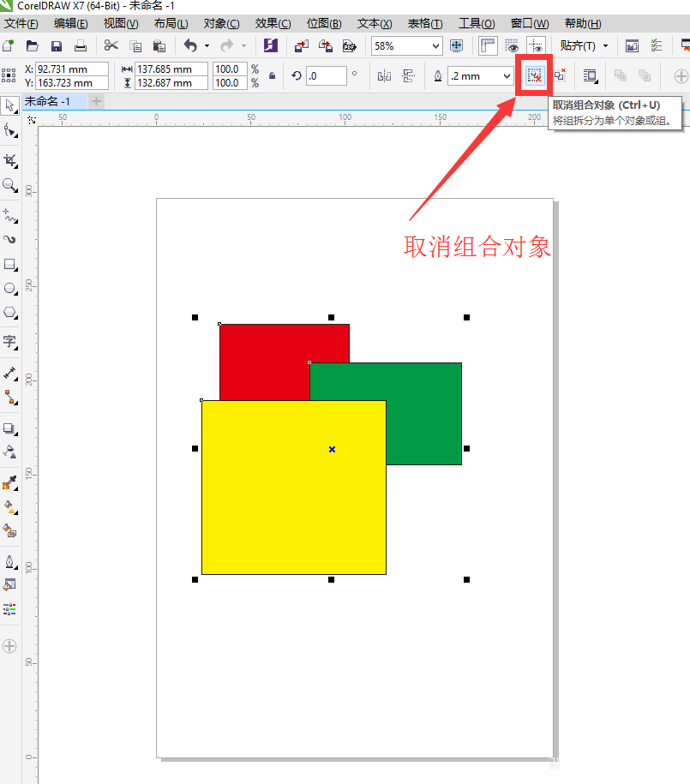690x784 pixels.
Task: Undo the last action
Action: point(190,46)
